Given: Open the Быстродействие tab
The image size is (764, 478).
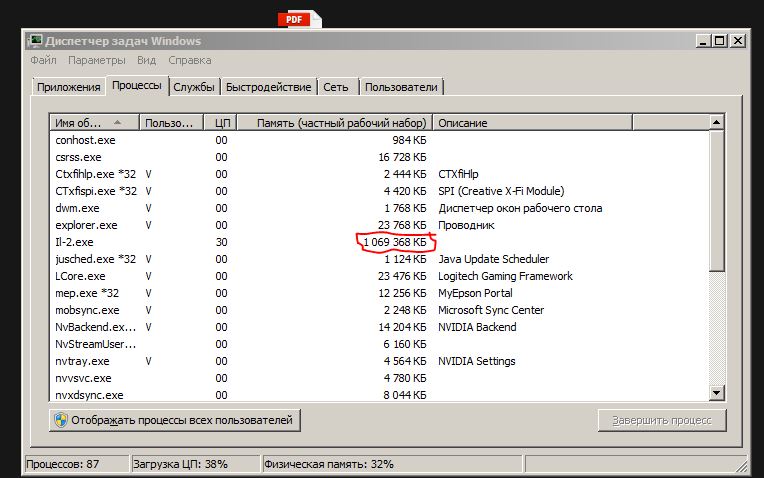Looking at the screenshot, I should coord(268,87).
